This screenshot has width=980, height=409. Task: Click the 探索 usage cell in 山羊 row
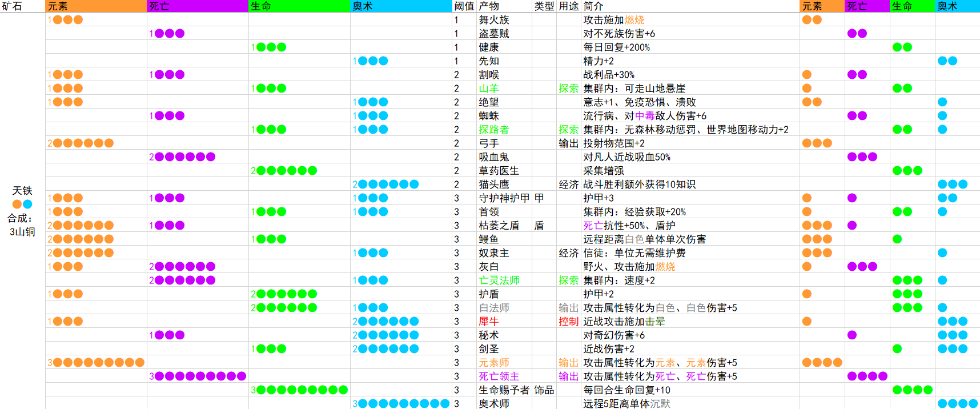pyautogui.click(x=569, y=89)
